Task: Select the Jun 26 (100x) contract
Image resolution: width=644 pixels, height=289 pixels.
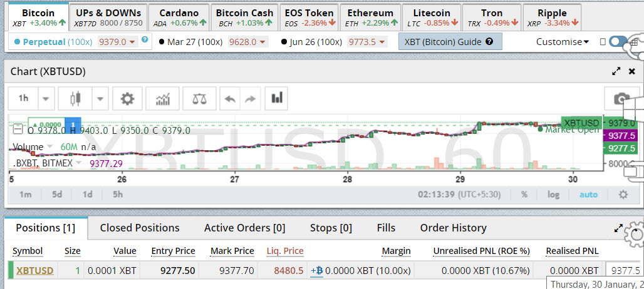Action: 312,42
